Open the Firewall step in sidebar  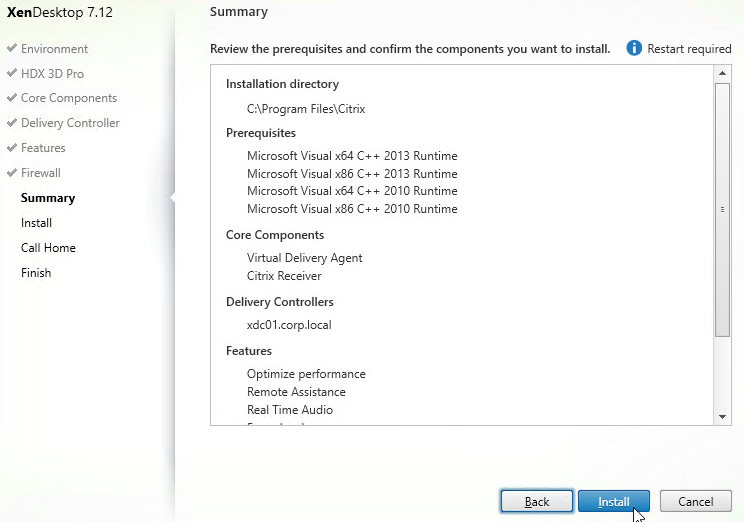(41, 173)
